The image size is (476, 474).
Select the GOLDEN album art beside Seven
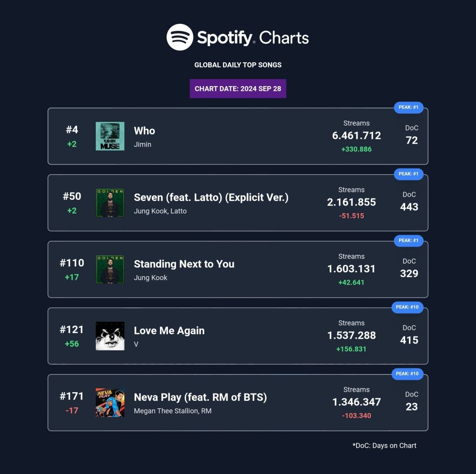[110, 203]
